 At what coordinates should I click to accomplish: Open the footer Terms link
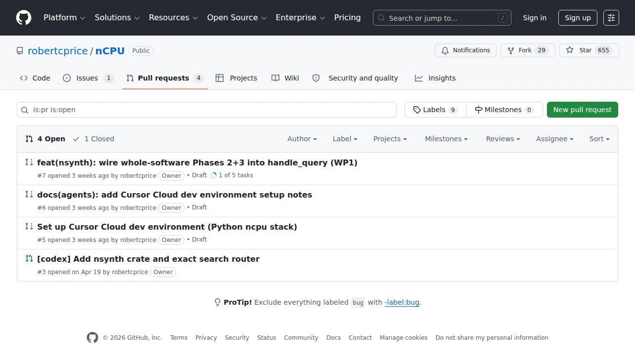[x=179, y=338]
